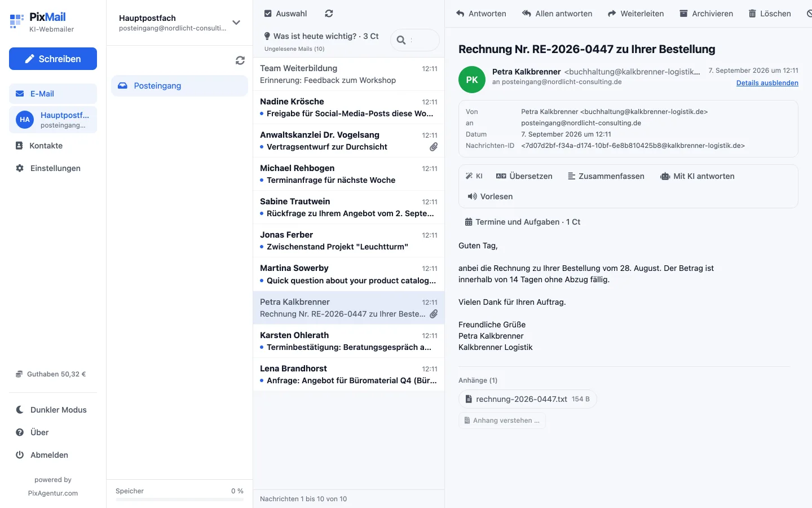Expand the Hauptpostfach account dropdown
The width and height of the screenshot is (812, 508).
pos(236,23)
